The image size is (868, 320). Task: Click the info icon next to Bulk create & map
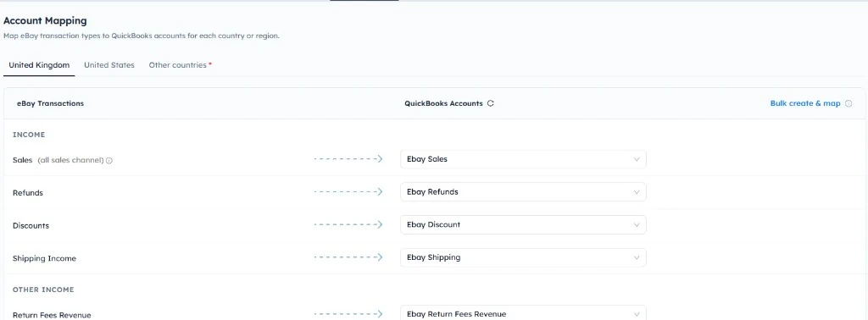[849, 103]
